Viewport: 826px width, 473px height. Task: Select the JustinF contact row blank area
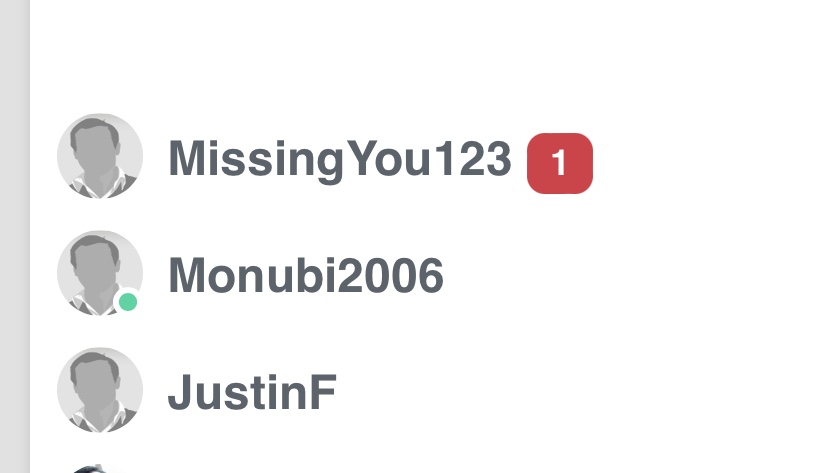tap(579, 390)
